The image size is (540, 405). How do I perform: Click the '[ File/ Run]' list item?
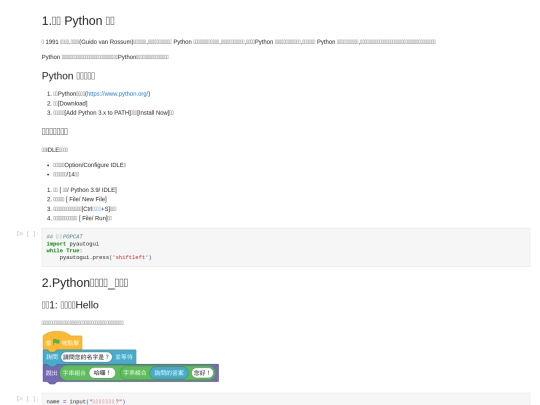(82, 218)
